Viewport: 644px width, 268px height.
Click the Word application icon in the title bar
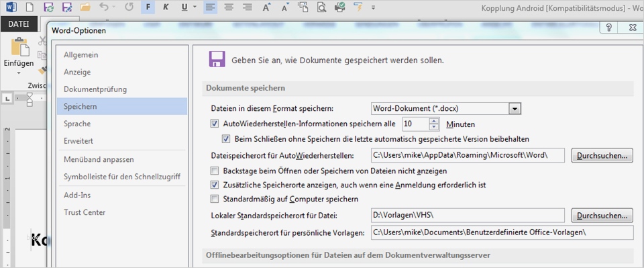pyautogui.click(x=11, y=7)
